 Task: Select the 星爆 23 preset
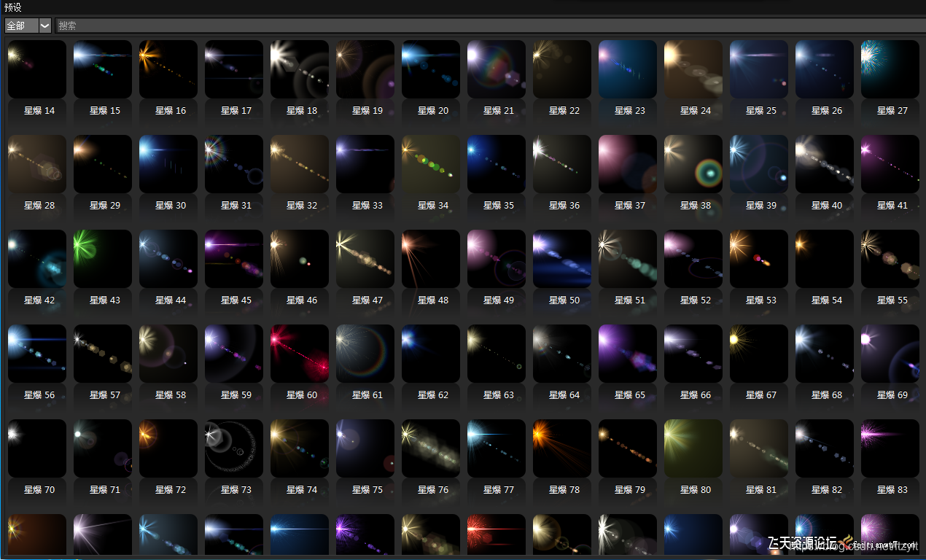click(628, 69)
